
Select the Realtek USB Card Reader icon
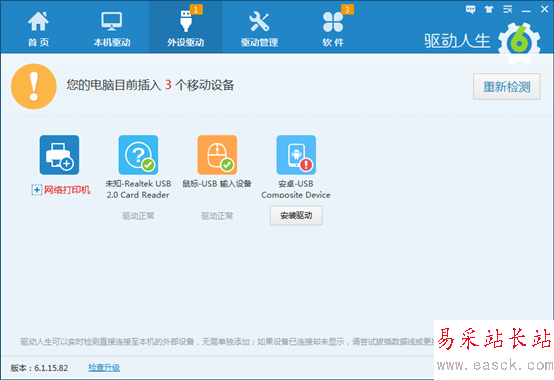[x=138, y=155]
